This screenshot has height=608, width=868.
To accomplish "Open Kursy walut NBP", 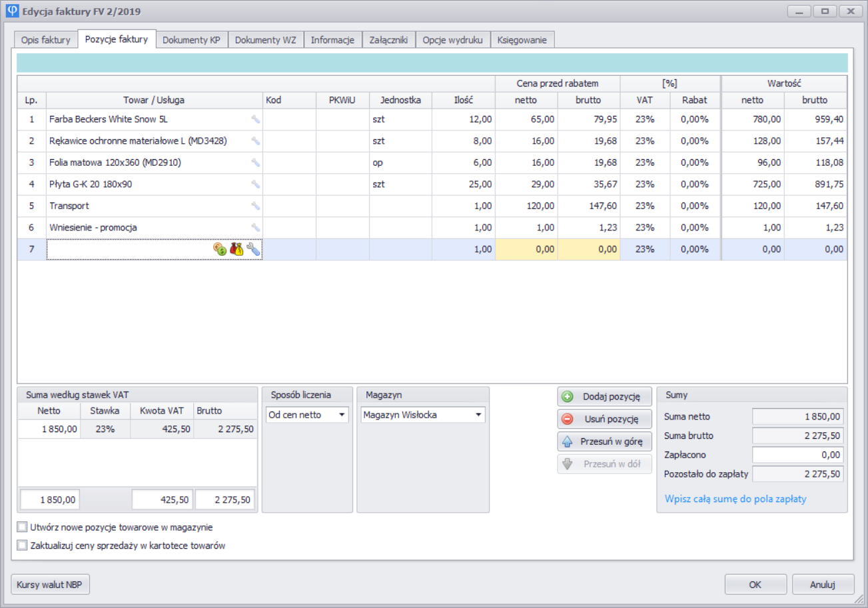I will click(50, 584).
